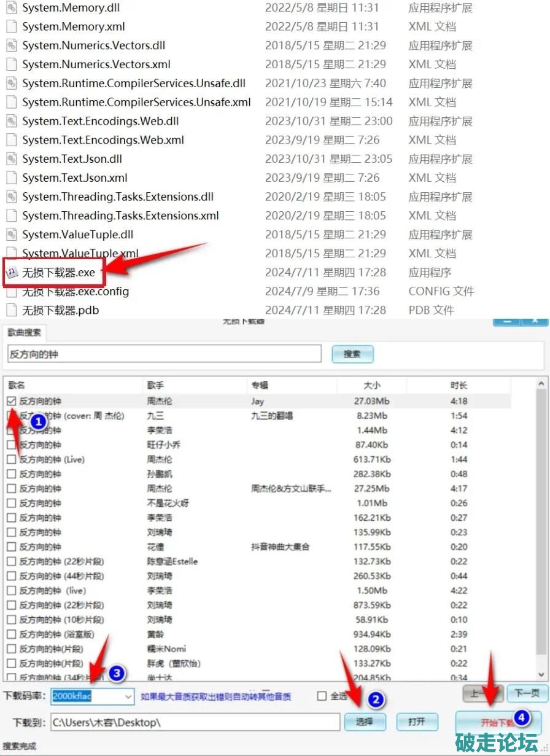Click the 无损下载器.exe application icon
This screenshot has width=550, height=756.
12,272
